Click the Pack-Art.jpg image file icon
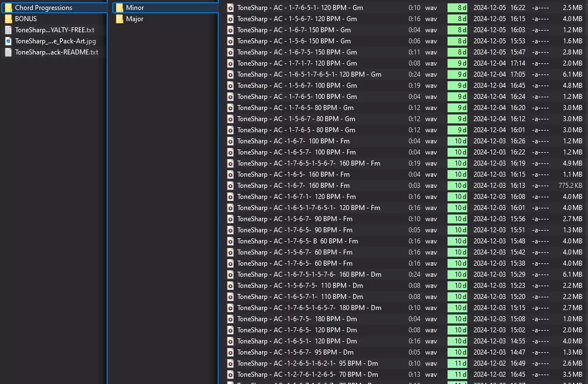 [x=8, y=41]
